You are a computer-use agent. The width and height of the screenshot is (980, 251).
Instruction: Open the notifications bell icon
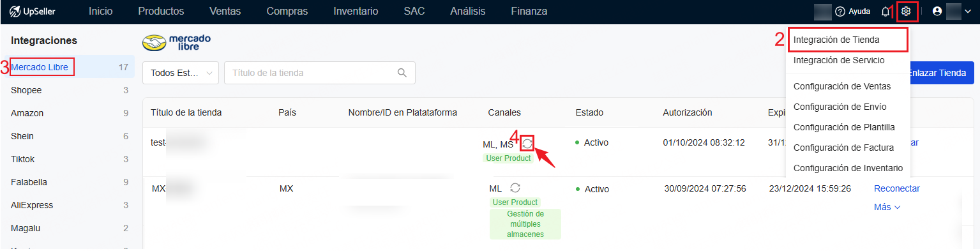coord(886,11)
